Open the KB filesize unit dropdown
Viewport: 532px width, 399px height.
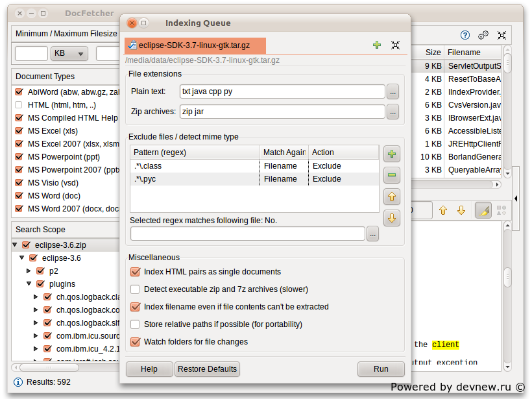[70, 54]
